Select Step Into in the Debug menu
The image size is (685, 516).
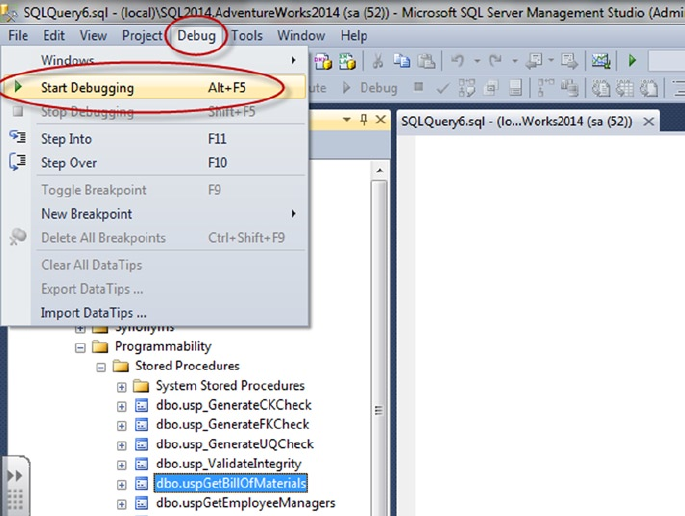pyautogui.click(x=155, y=139)
